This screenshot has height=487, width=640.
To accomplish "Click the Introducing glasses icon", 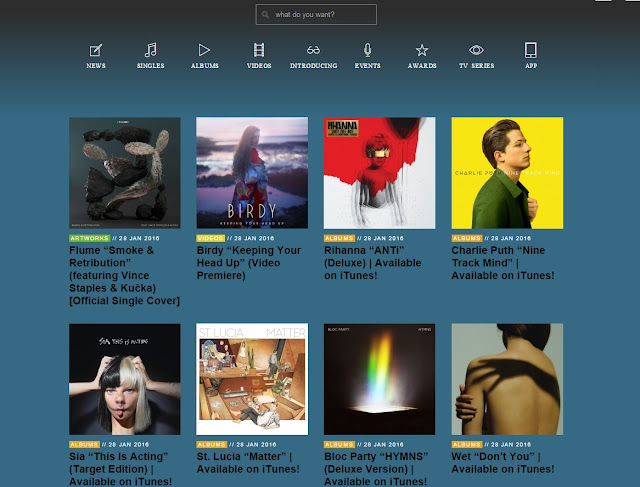I will point(313,50).
